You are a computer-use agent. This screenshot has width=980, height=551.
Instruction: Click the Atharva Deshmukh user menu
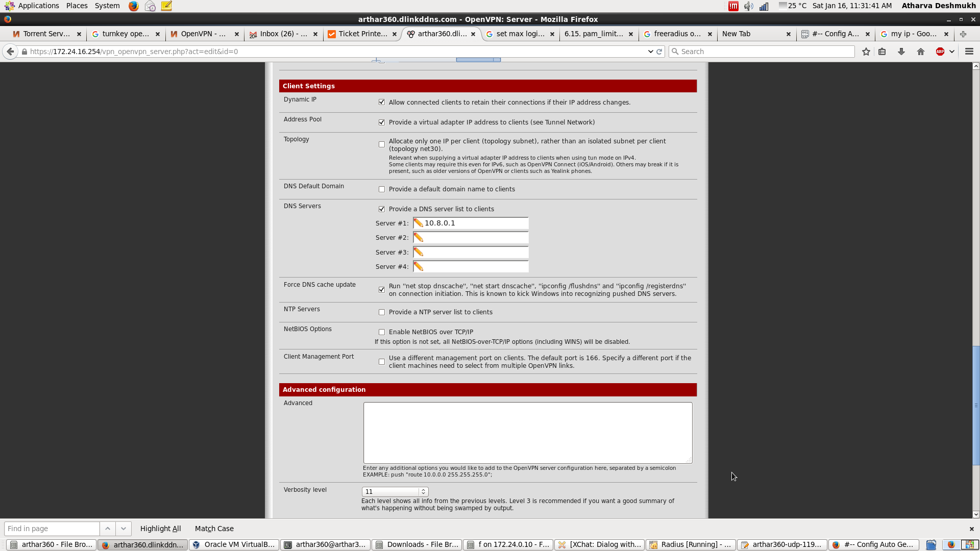[939, 6]
